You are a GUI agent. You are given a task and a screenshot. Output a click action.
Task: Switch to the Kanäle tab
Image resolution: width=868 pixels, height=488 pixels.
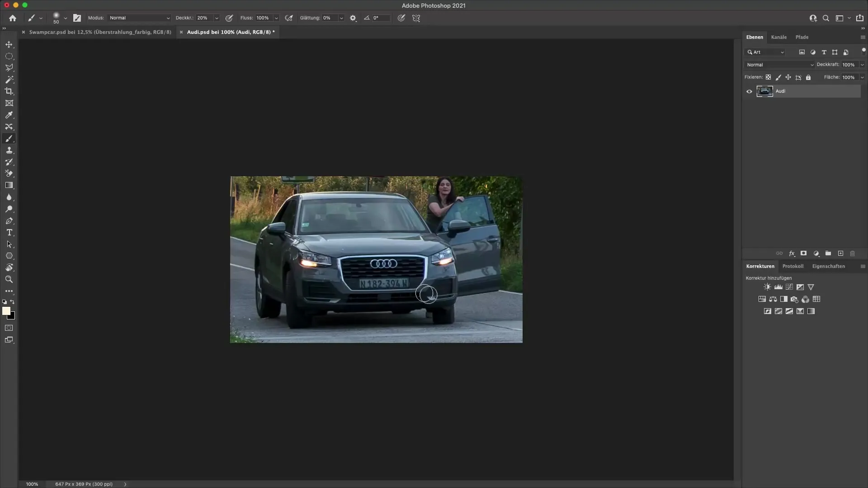779,37
